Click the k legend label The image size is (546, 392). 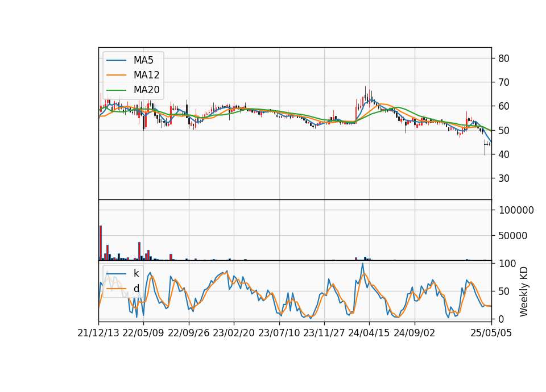136,273
